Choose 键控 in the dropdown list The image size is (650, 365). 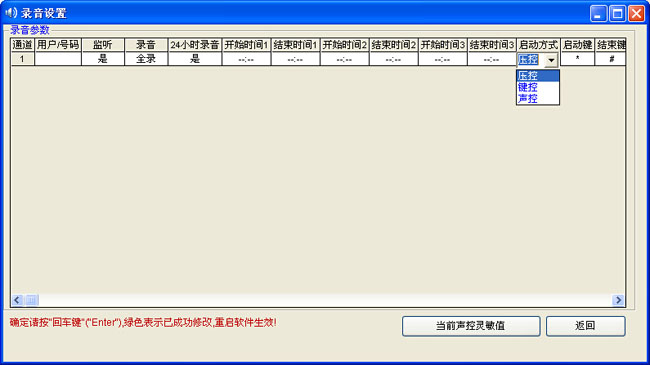click(x=538, y=87)
